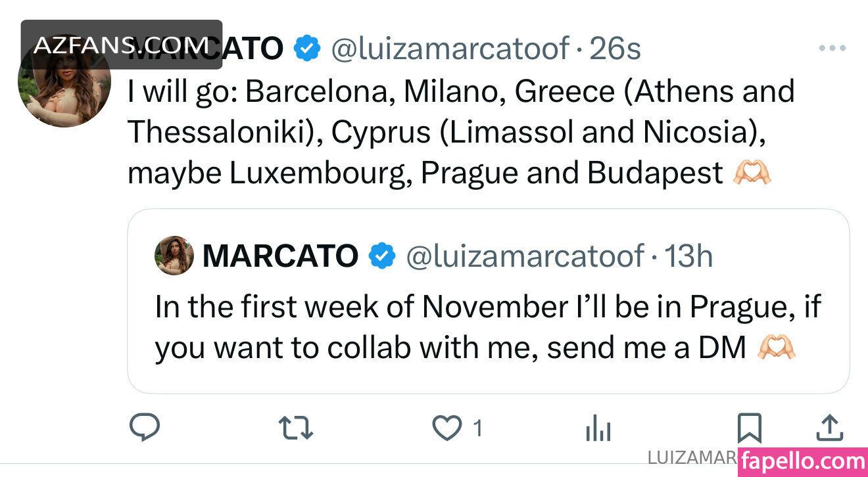The height and width of the screenshot is (477, 868).
Task: Click the blue verified badge in top header
Action: point(306,49)
